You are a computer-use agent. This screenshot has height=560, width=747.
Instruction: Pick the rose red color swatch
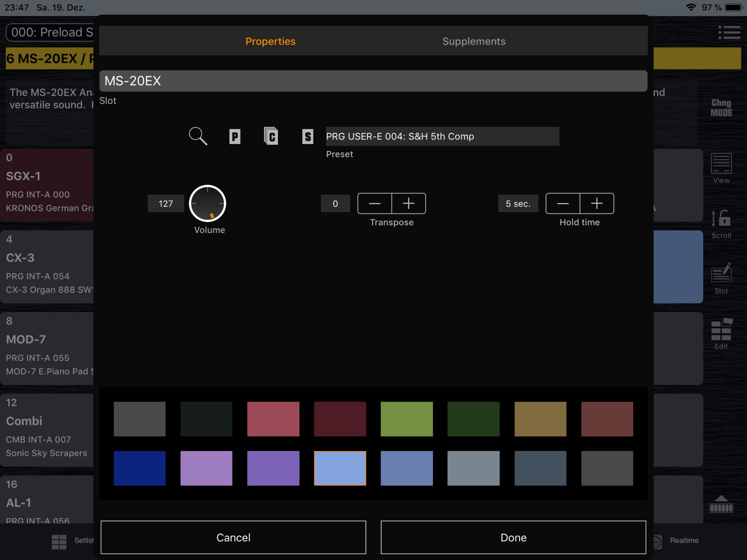[x=273, y=419]
